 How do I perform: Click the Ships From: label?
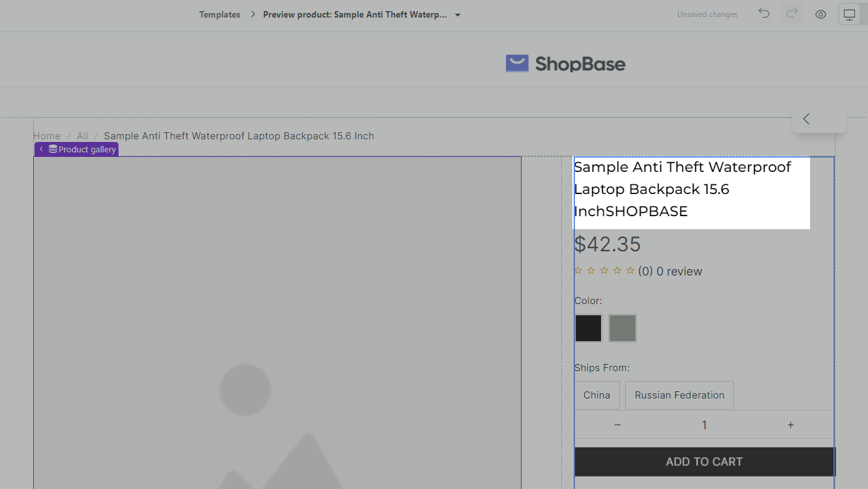(602, 368)
